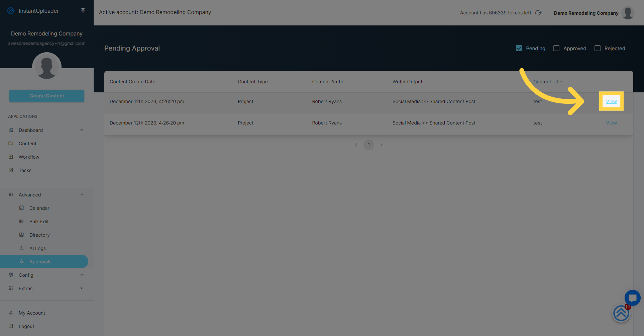Click the floating double-chevron launcher icon
Image resolution: width=644 pixels, height=336 pixels.
pos(621,314)
